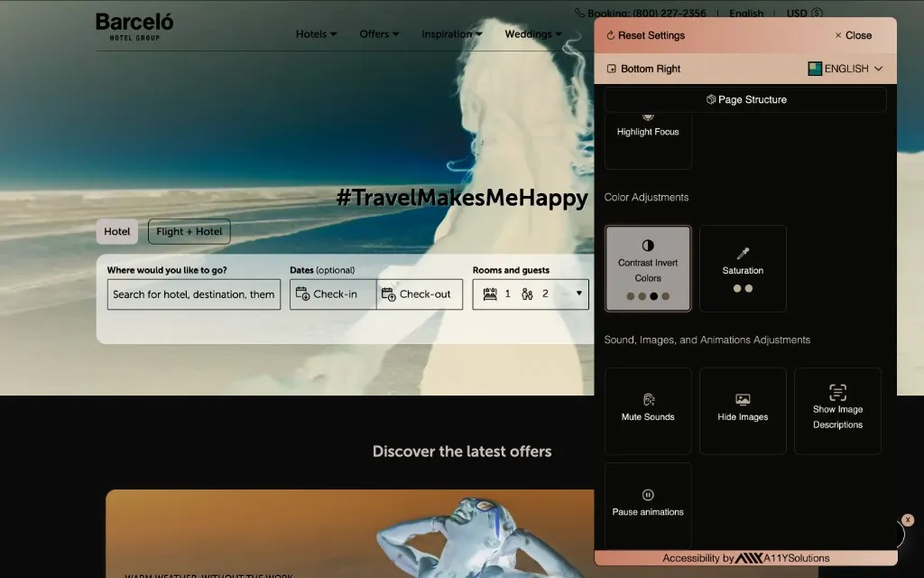Close the accessibility panel

[x=853, y=35]
